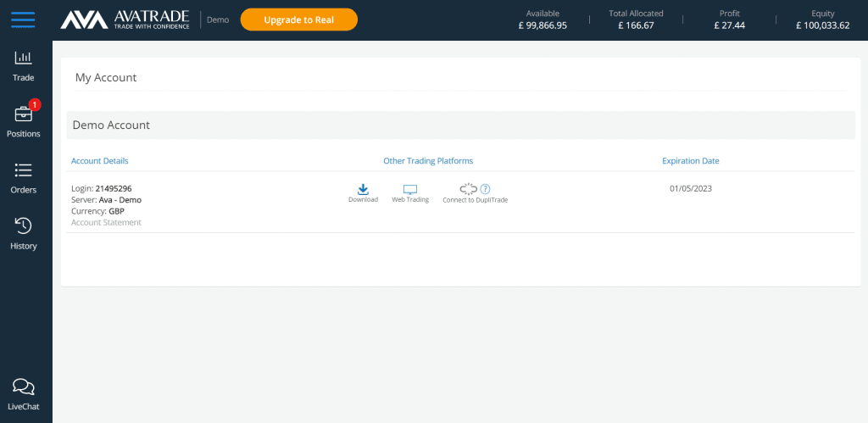Open the Positions briefcase icon
Image resolution: width=868 pixels, height=423 pixels.
[x=23, y=114]
